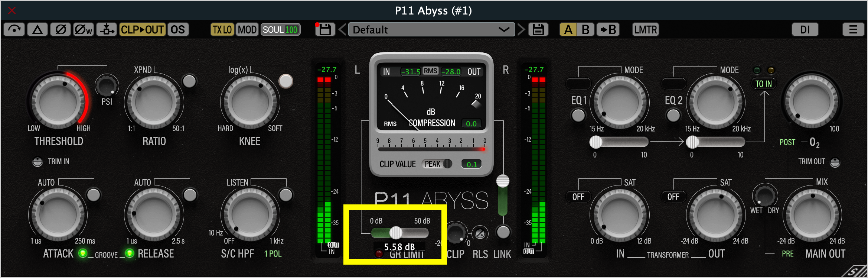The width and height of the screenshot is (868, 278).
Task: Click the LMTR button
Action: (645, 29)
